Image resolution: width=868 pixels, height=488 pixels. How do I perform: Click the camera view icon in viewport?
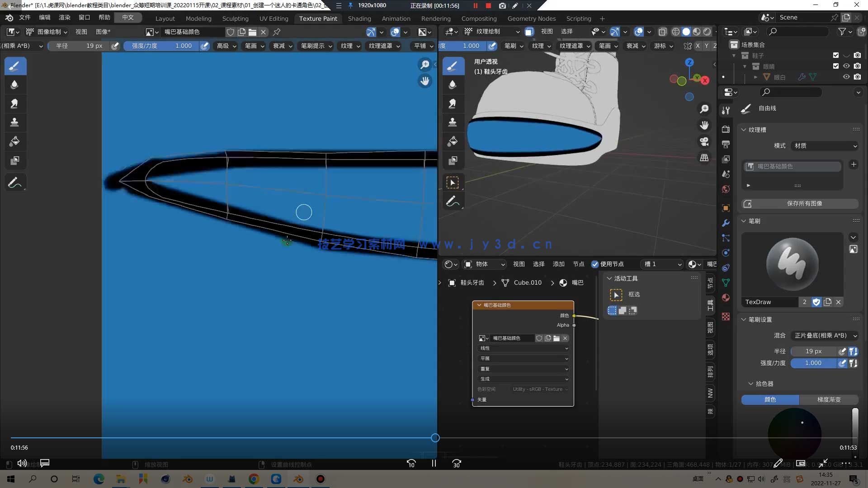pyautogui.click(x=704, y=142)
